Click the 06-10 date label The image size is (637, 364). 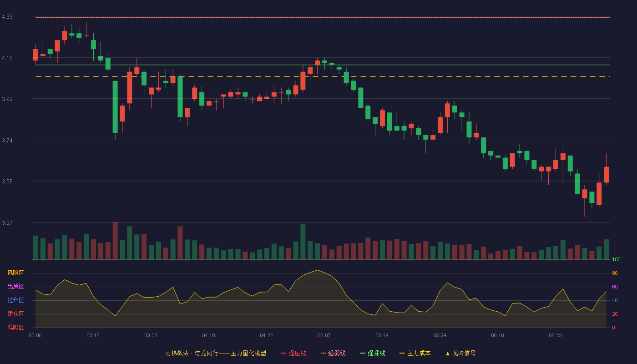tap(497, 335)
